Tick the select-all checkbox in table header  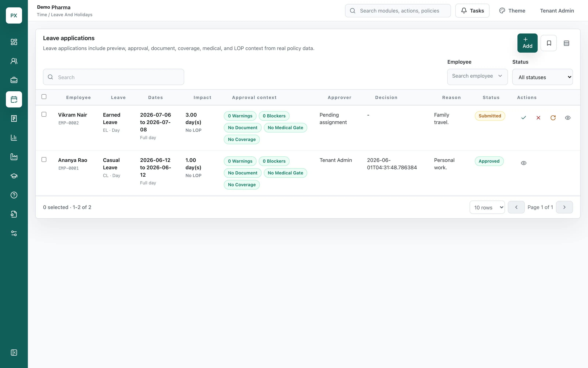[44, 97]
